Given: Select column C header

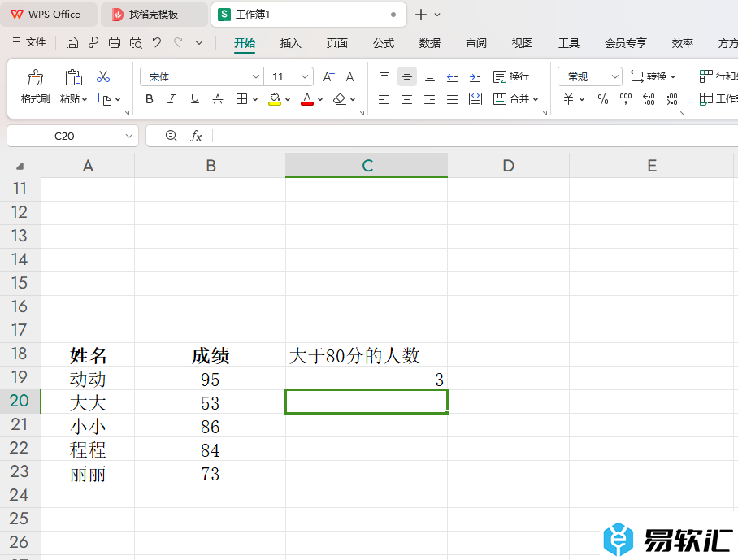Looking at the screenshot, I should coord(367,165).
